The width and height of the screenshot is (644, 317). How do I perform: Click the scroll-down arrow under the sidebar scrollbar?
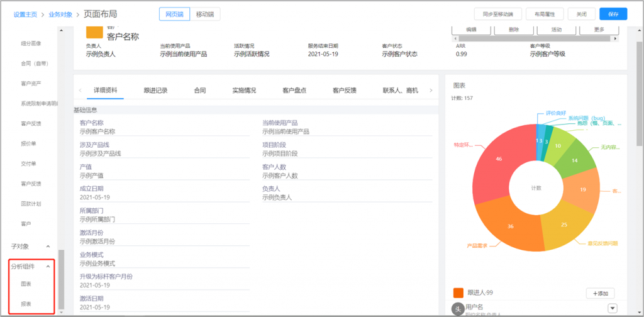pyautogui.click(x=61, y=311)
